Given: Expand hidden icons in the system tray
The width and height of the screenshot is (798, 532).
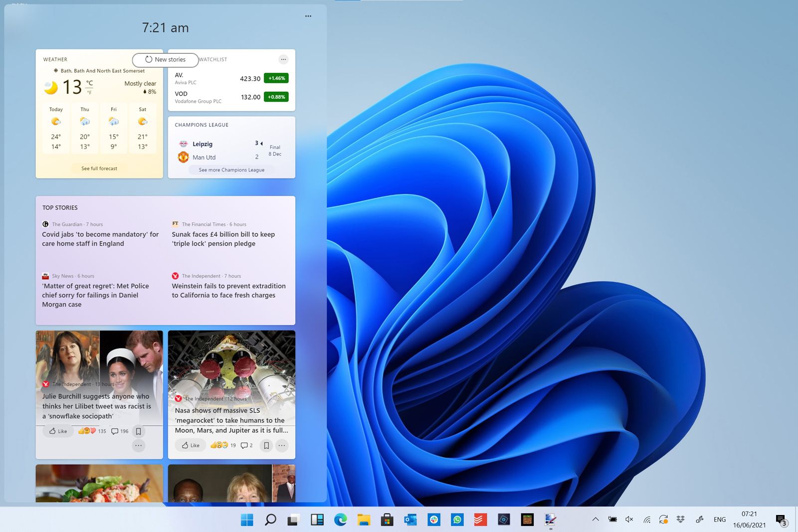Looking at the screenshot, I should 596,519.
